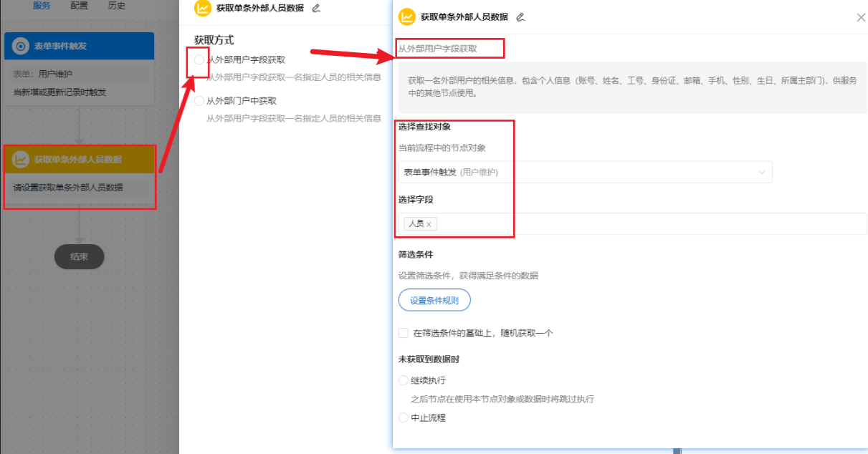This screenshot has width=868, height=454.
Task: Choose the 中止流程 radio option
Action: (403, 417)
